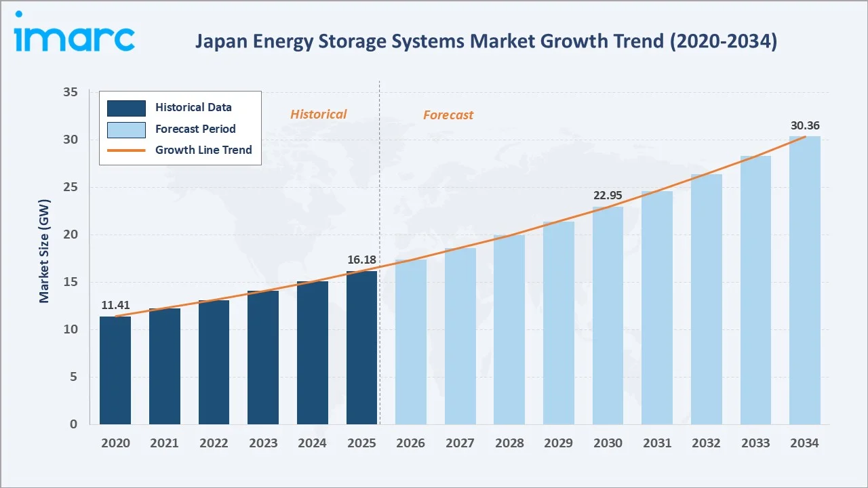Click the Growth Line Trend legend line
Image resolution: width=868 pixels, height=488 pixels.
pos(126,150)
